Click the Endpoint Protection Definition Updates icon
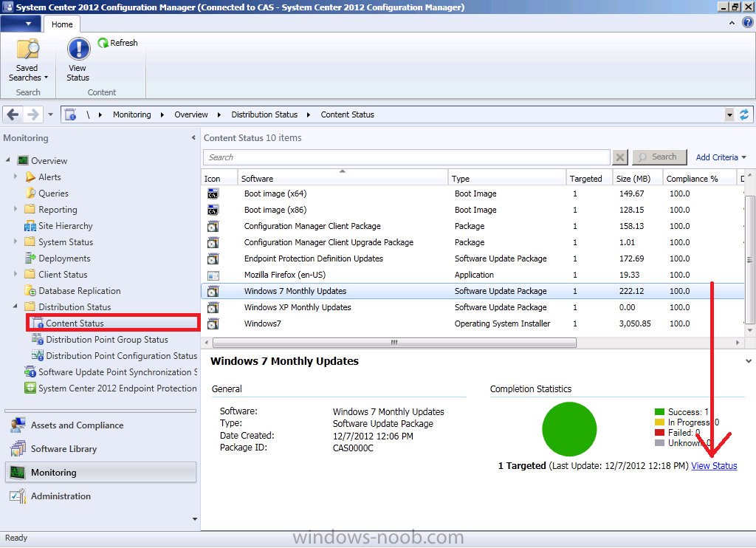 [x=213, y=258]
